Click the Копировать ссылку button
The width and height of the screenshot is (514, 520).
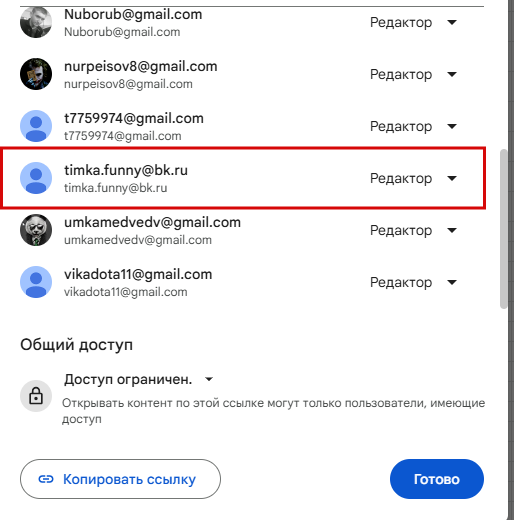click(x=120, y=479)
